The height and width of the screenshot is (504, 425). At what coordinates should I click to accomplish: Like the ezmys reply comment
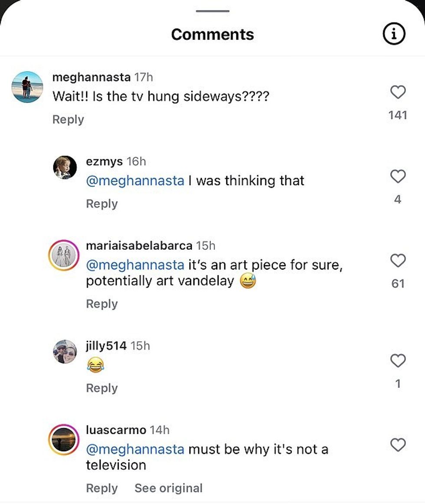(x=398, y=177)
